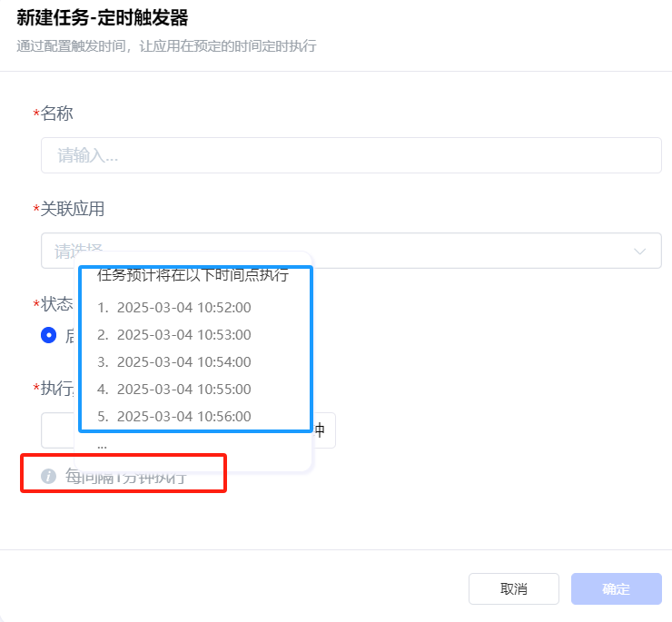Click the 2025-03-04 10:53:00 entry
Viewport: 672px width, 622px height.
tap(183, 335)
